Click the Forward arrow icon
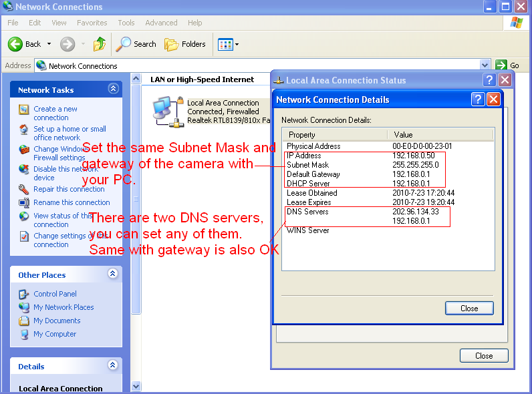This screenshot has height=394, width=532. click(x=68, y=44)
